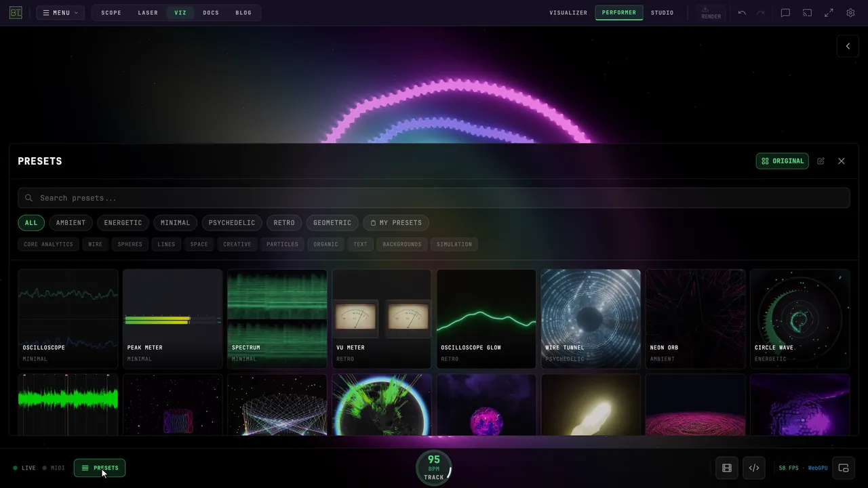Load the NEON ORB preset
This screenshot has width=868, height=488.
[x=696, y=319]
